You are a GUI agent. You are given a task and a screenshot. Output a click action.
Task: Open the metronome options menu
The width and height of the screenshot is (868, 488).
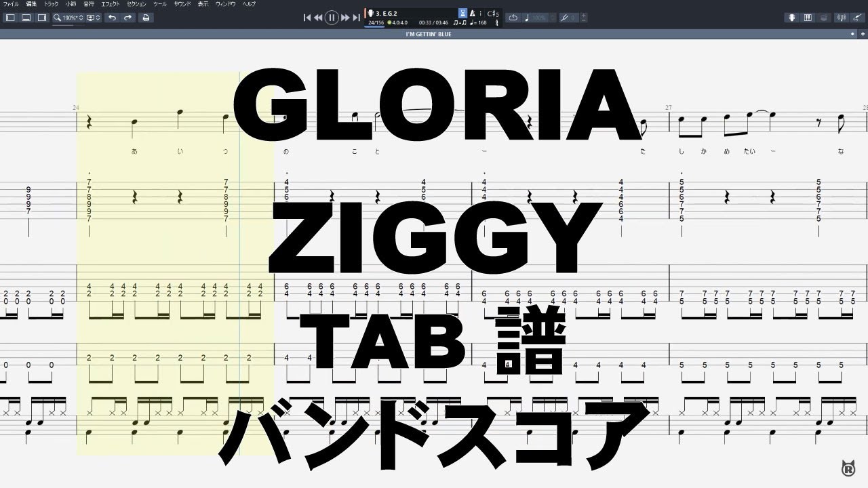480,13
